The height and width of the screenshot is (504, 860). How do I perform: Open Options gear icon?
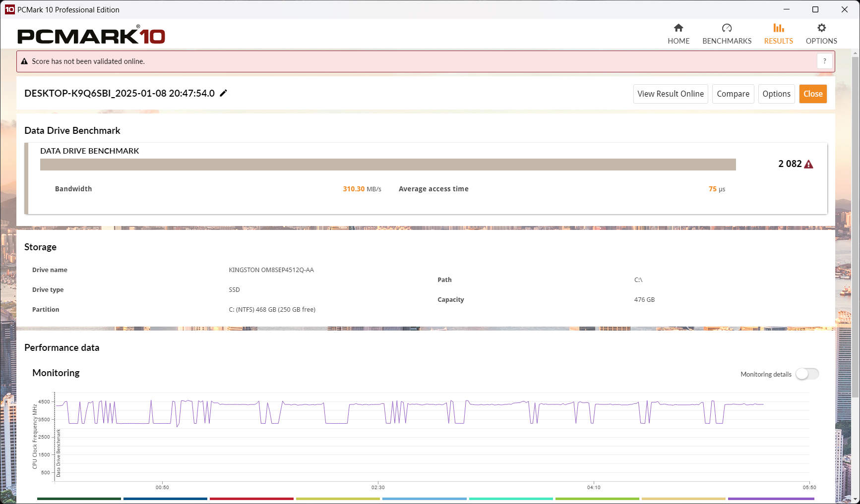click(821, 28)
